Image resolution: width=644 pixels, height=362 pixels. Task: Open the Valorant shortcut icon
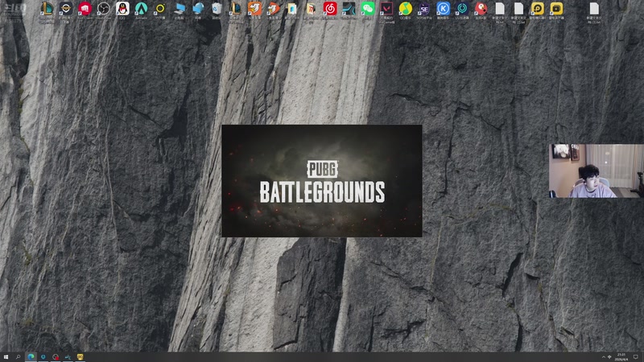pos(386,9)
